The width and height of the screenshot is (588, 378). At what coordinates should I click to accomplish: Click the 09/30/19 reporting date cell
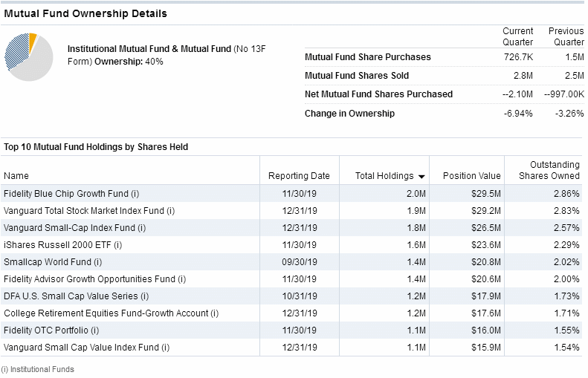300,262
